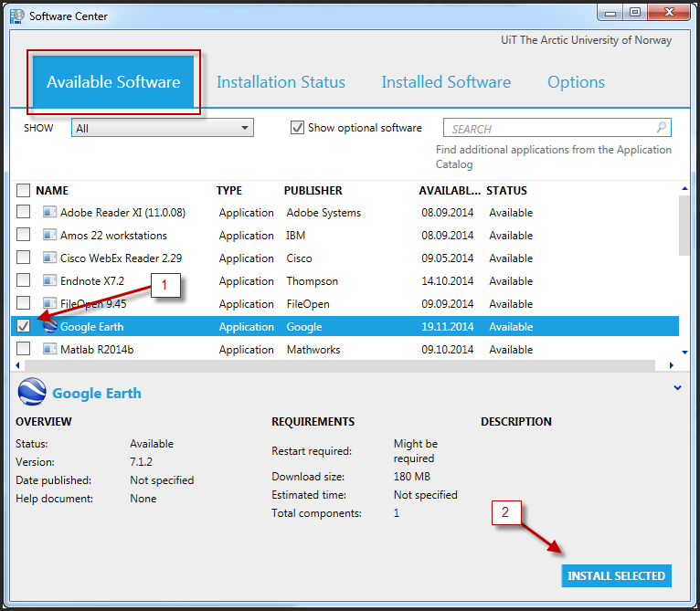The image size is (700, 611).
Task: Click the Endnote X7.2 application icon
Action: click(x=50, y=281)
